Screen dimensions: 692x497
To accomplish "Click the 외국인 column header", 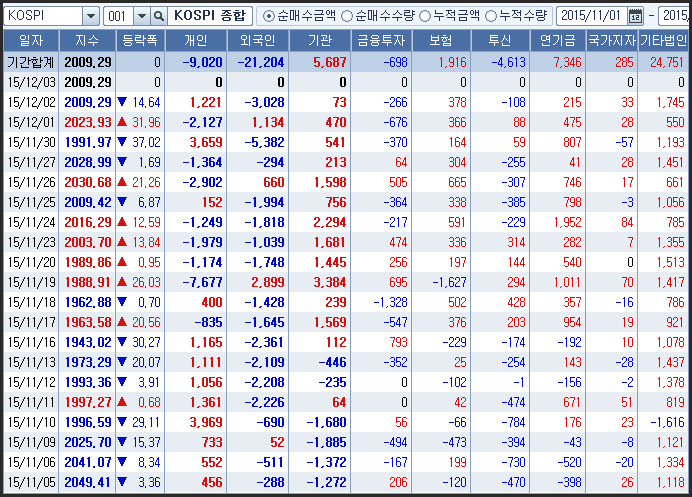I will point(258,41).
